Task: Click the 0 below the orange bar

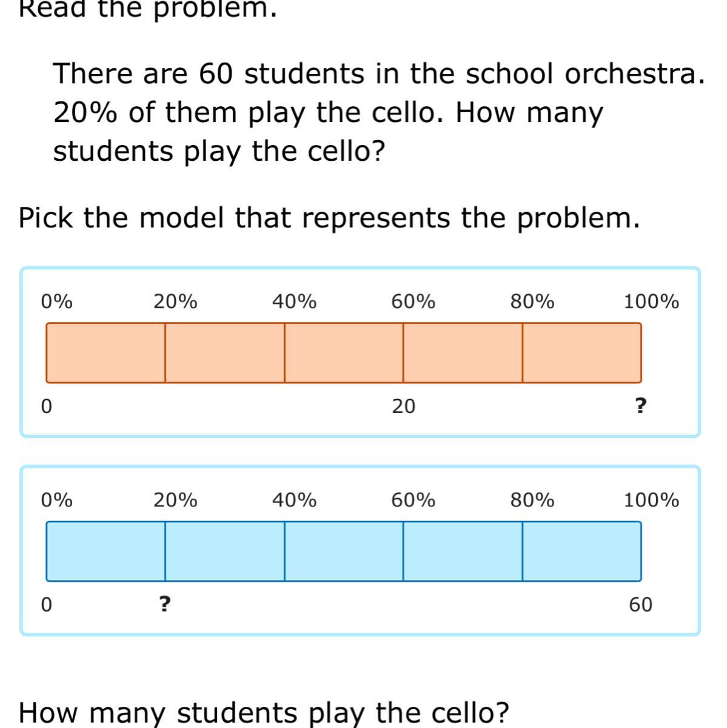Action: [x=46, y=406]
